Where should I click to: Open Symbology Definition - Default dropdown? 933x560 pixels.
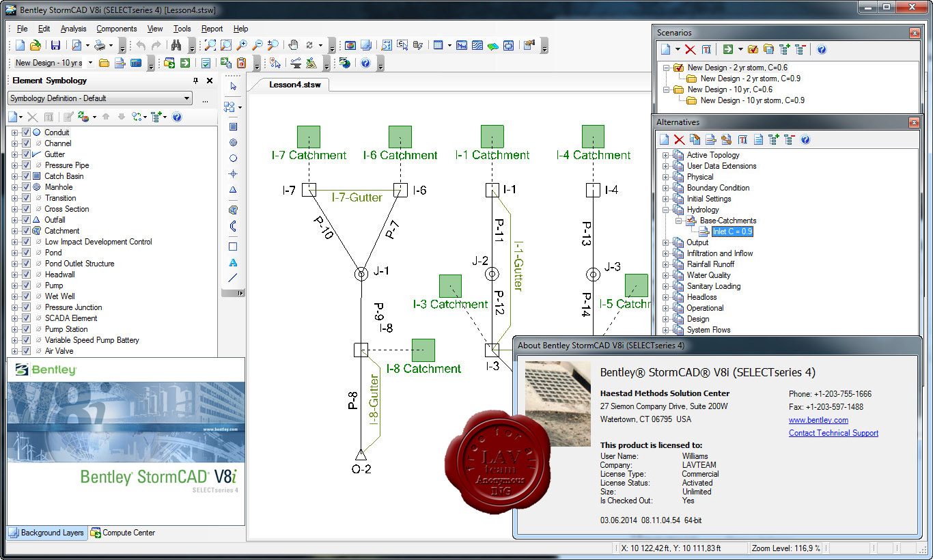(100, 98)
